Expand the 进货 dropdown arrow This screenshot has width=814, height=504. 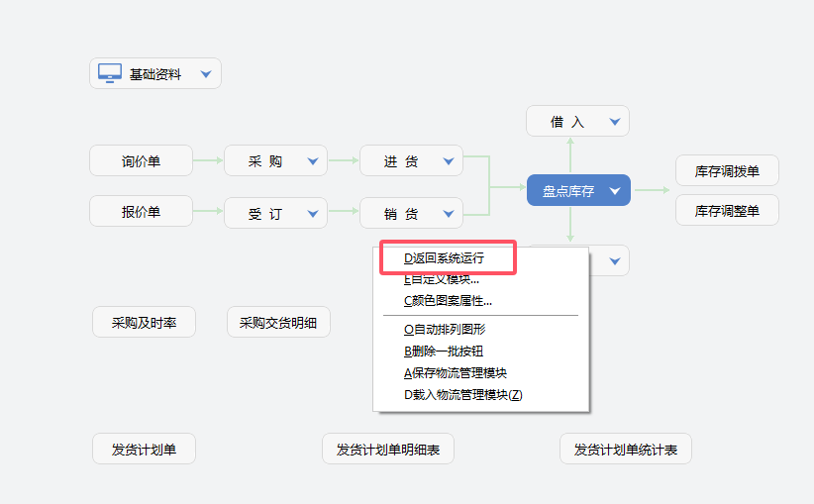point(449,160)
